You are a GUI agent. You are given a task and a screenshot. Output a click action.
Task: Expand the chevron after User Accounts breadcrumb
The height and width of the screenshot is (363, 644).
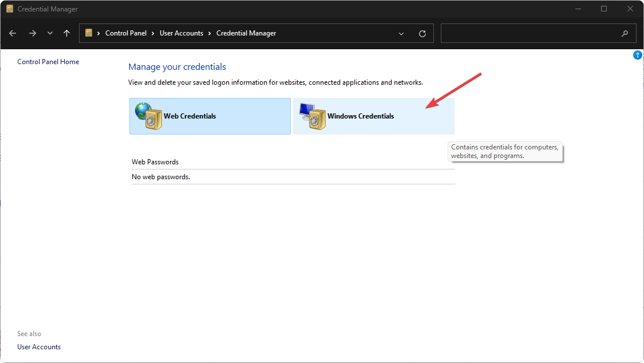point(210,33)
